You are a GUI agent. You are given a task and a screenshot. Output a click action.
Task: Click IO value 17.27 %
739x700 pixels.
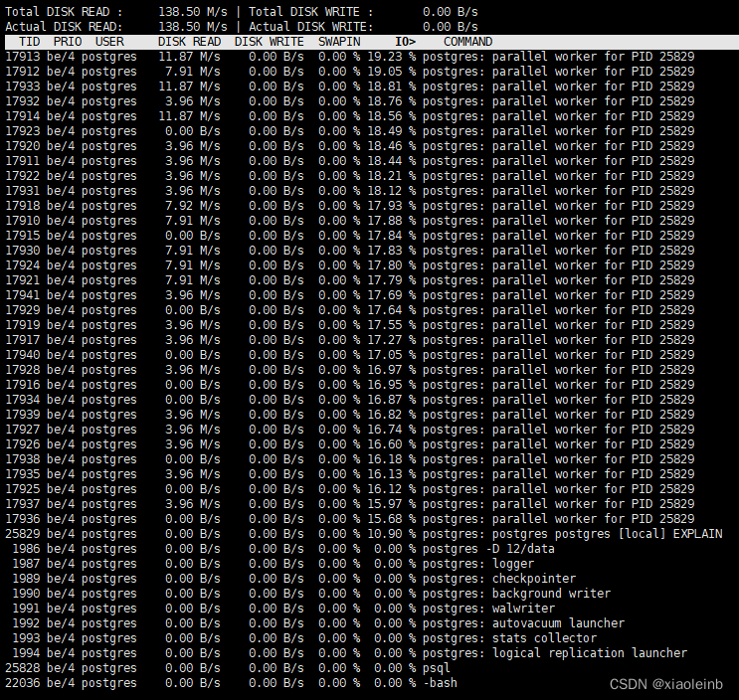392,340
